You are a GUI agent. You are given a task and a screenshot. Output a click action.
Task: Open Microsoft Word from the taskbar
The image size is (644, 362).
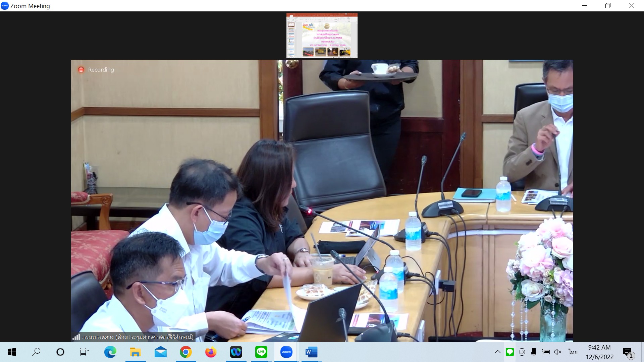311,352
